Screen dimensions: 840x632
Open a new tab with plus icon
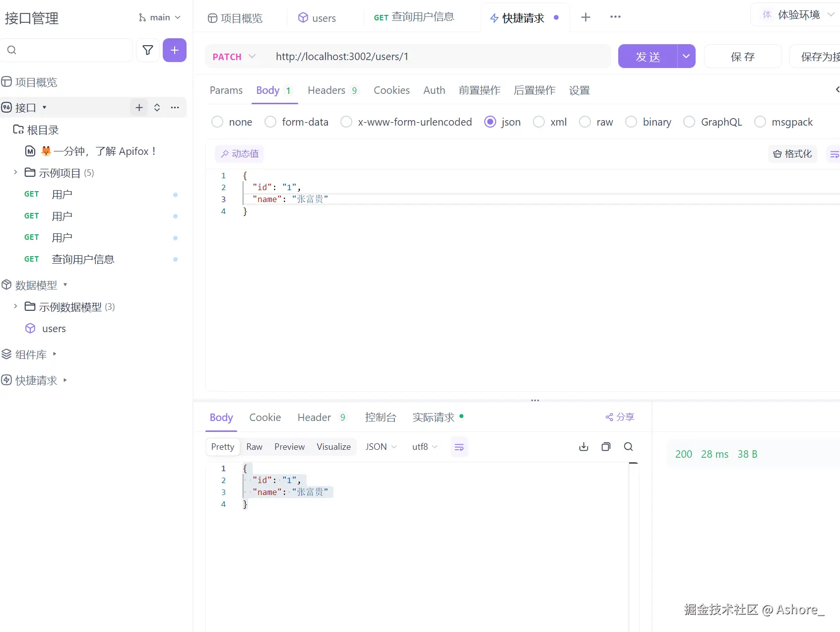pyautogui.click(x=585, y=17)
